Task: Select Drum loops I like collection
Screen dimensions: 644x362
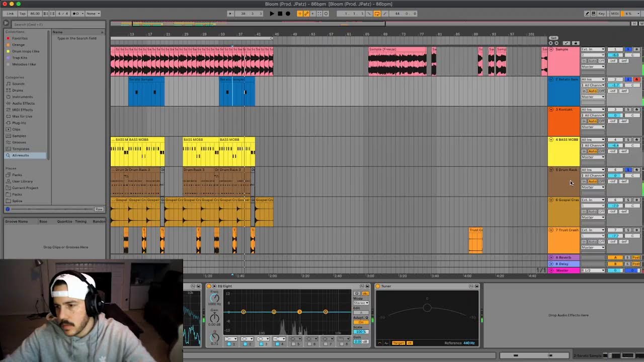Action: point(26,51)
